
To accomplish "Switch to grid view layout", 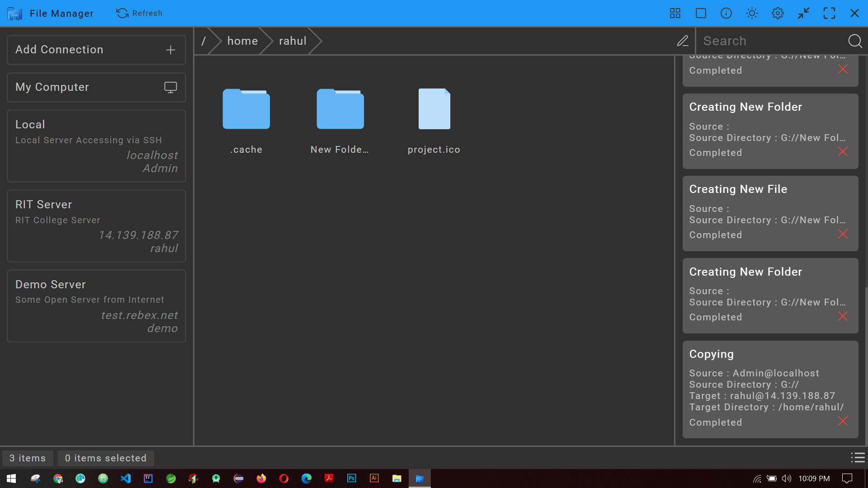I will pyautogui.click(x=675, y=13).
